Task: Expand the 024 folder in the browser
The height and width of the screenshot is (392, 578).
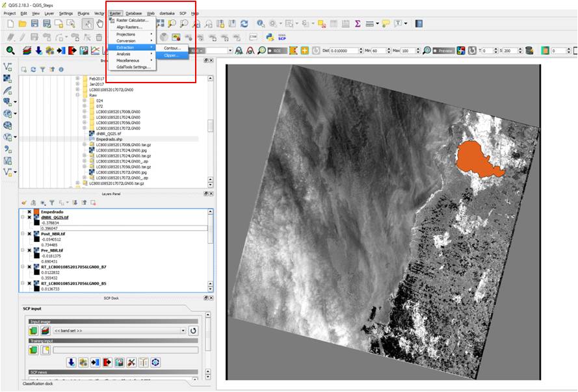Action: 85,101
